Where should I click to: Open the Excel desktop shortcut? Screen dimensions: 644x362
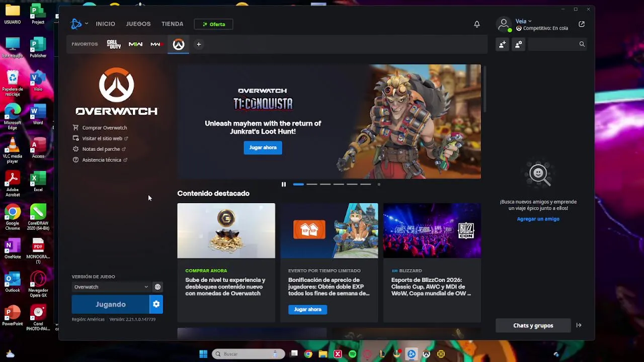pos(38,182)
